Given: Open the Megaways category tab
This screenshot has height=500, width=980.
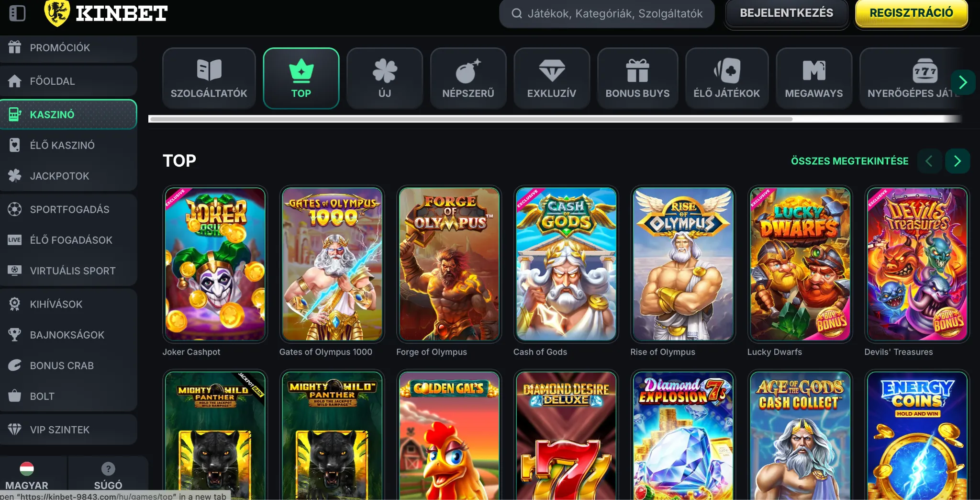Looking at the screenshot, I should [x=814, y=79].
